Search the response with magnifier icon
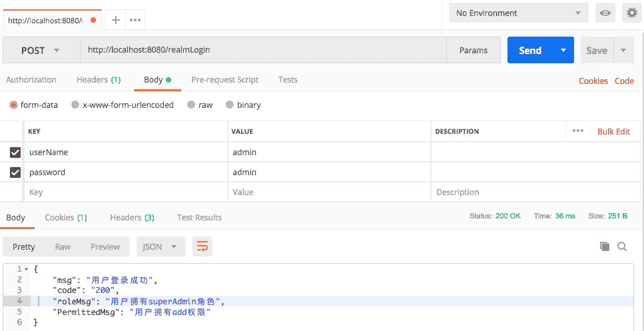The width and height of the screenshot is (644, 331). [622, 246]
